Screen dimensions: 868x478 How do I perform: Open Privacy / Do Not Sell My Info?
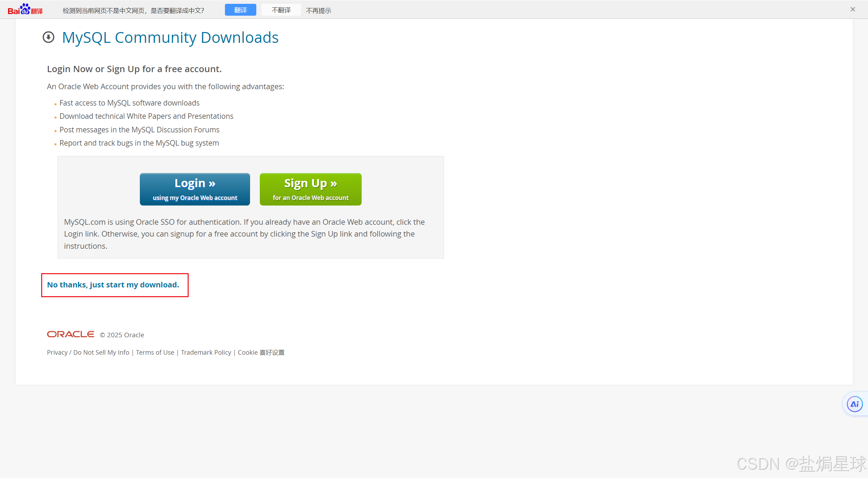pyautogui.click(x=88, y=353)
